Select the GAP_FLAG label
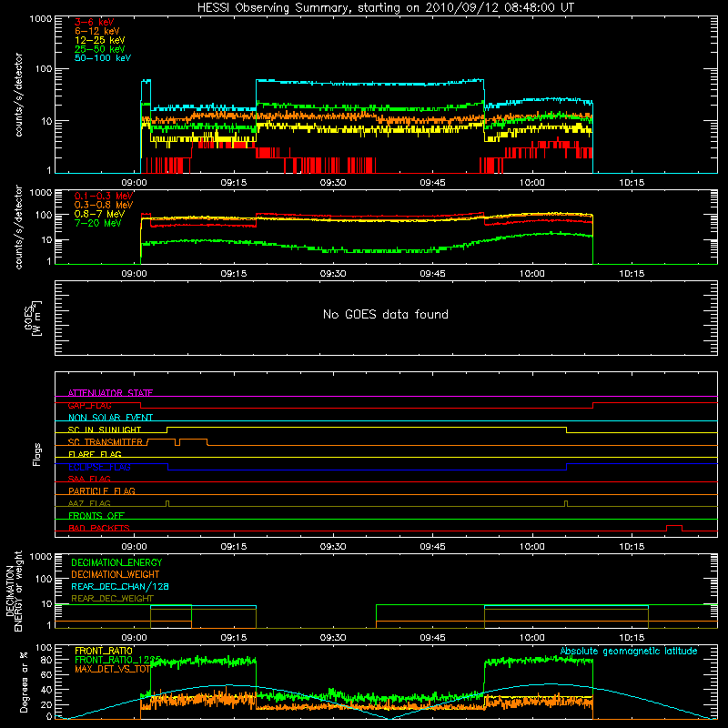 (89, 405)
